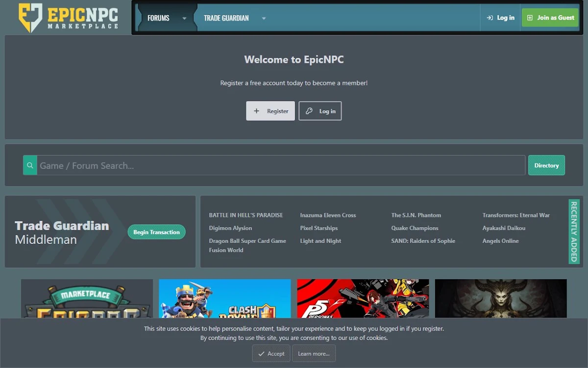Open the Pixel Starships link
Viewport: 588px width, 368px height.
pos(318,228)
